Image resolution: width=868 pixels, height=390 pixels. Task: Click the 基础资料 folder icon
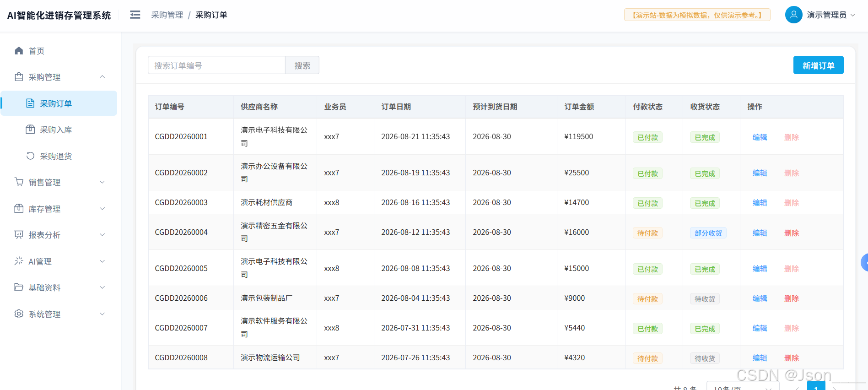[x=19, y=287]
